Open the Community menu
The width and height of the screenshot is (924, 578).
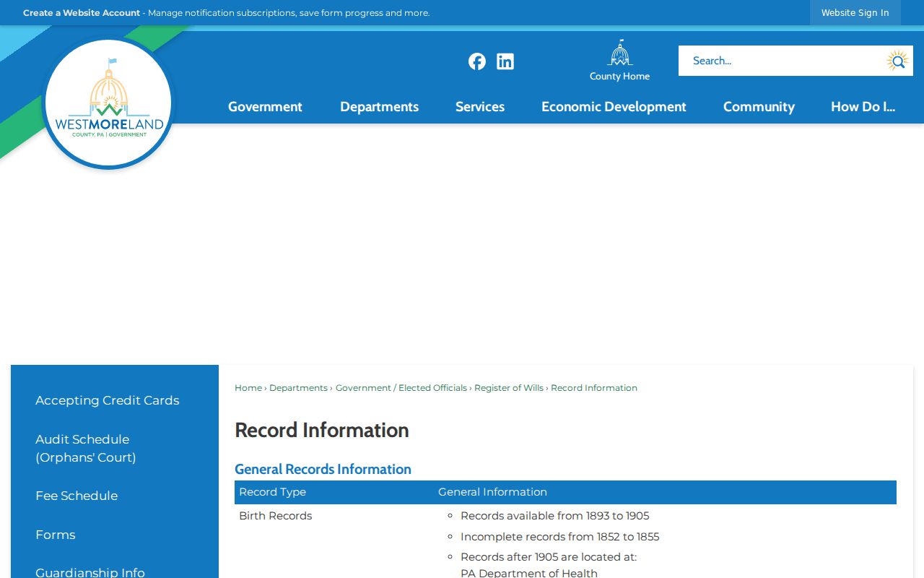(x=759, y=107)
